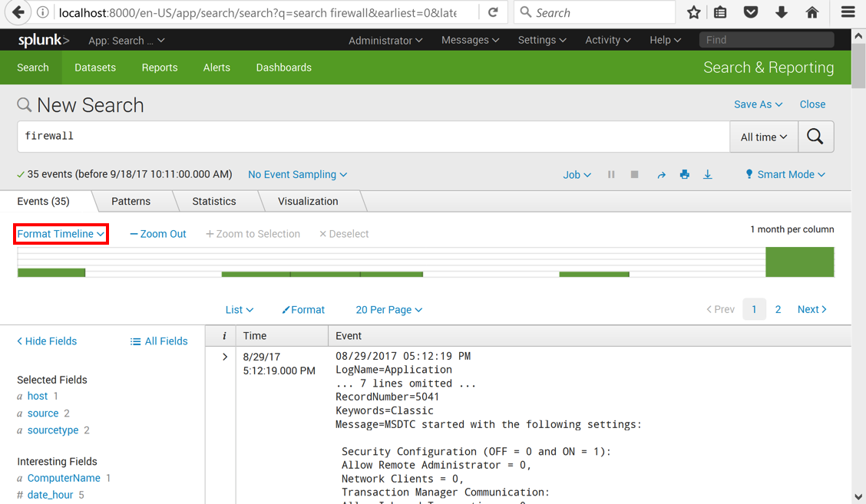Select the tallest rightmost timeline column
The height and width of the screenshot is (504, 866).
[x=800, y=262]
